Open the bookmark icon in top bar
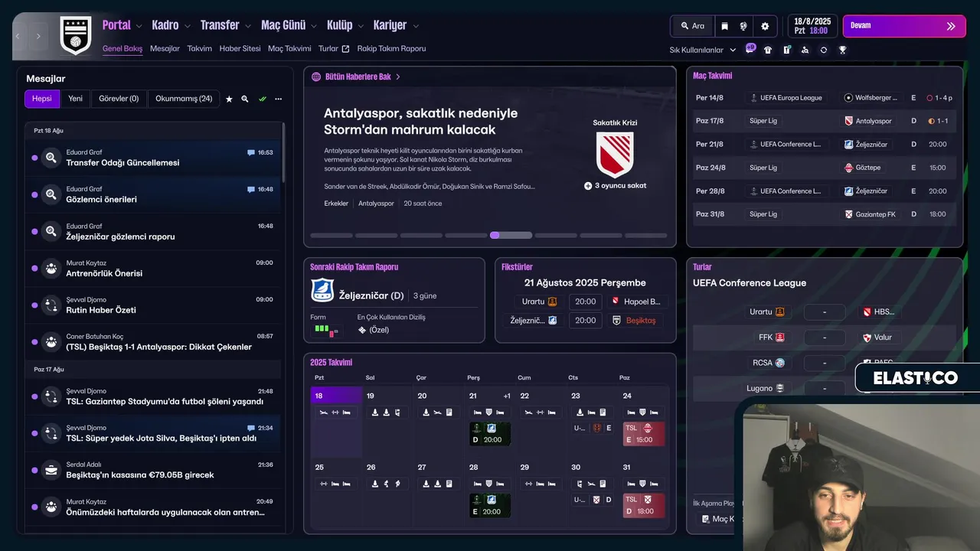980x551 pixels. (x=724, y=26)
